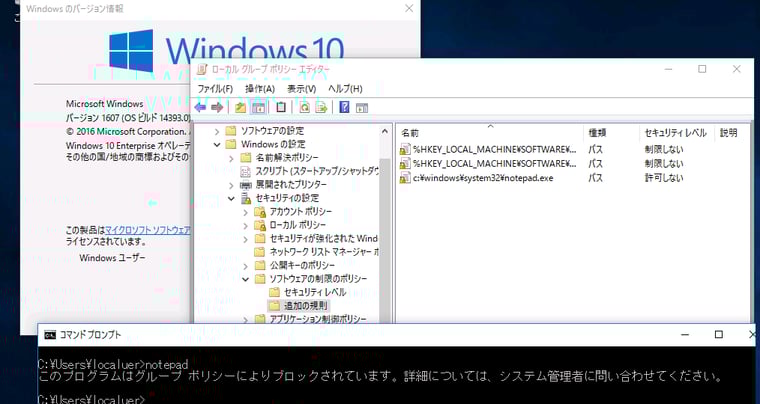Click the パス cell in the notepad.exe row
The width and height of the screenshot is (760, 404).
coord(595,178)
